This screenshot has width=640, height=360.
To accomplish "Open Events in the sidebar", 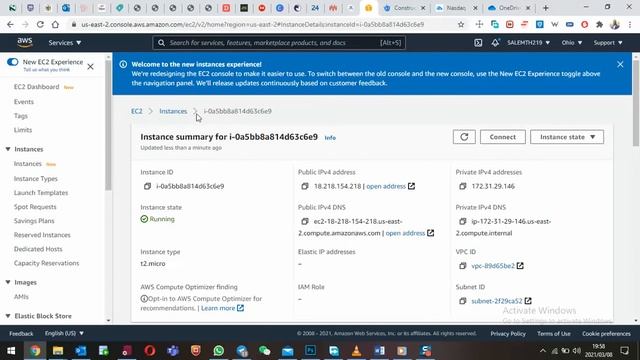I will click(24, 102).
